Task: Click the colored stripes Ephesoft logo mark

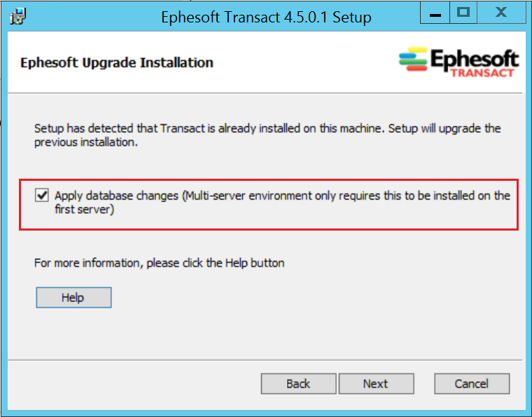Action: tap(413, 59)
